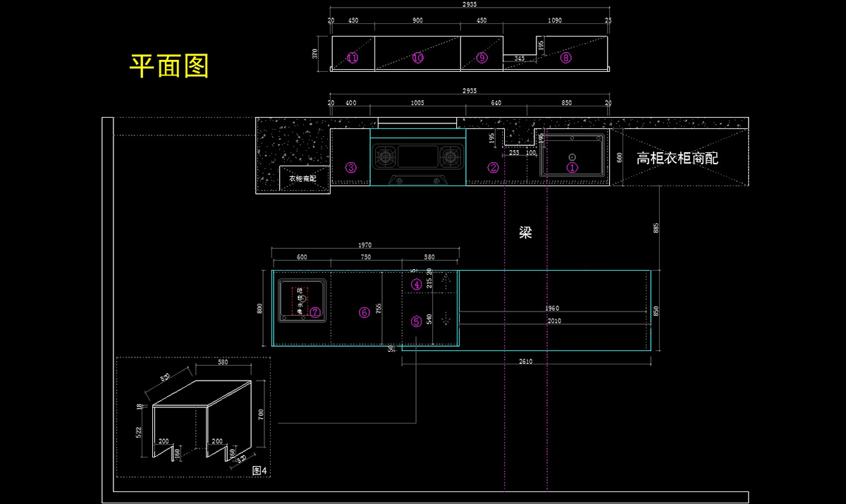Select the 2610 dimension text
846x504 pixels.
coord(525,362)
